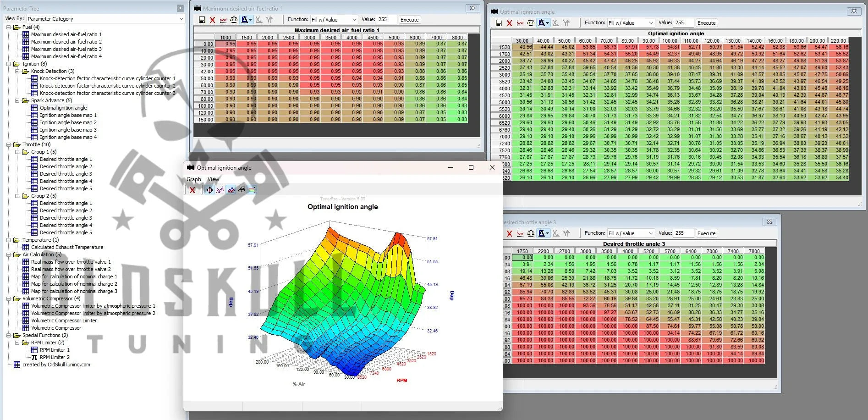
Task: Click Execute in Desired throttle angle 3 window
Action: pos(706,233)
